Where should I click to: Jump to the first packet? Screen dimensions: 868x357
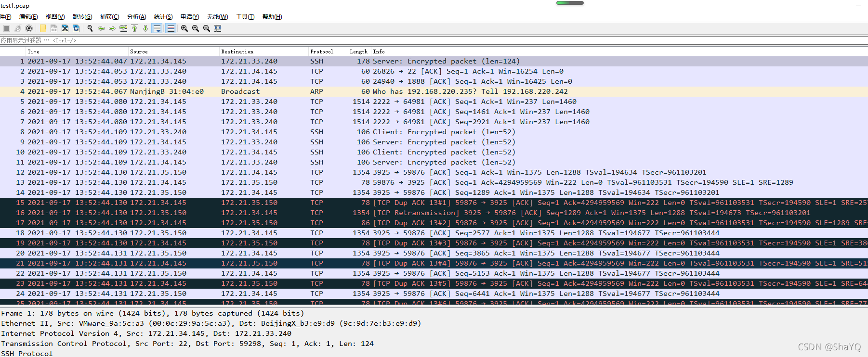(134, 28)
